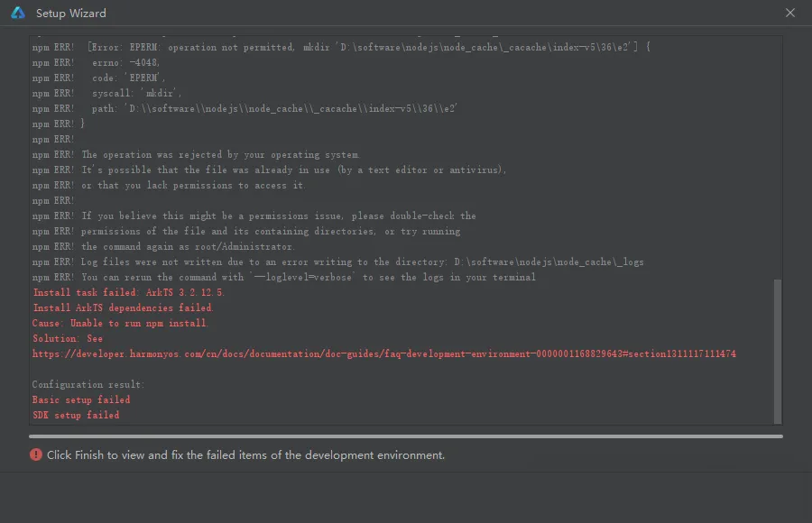The width and height of the screenshot is (812, 523).
Task: Click the vertical scrollbar thumb in log
Action: [x=778, y=351]
